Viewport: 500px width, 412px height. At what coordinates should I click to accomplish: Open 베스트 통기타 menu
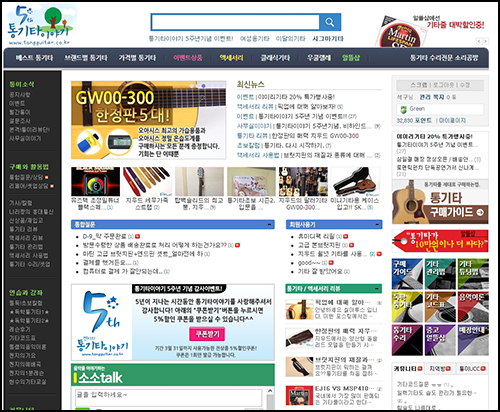(34, 58)
